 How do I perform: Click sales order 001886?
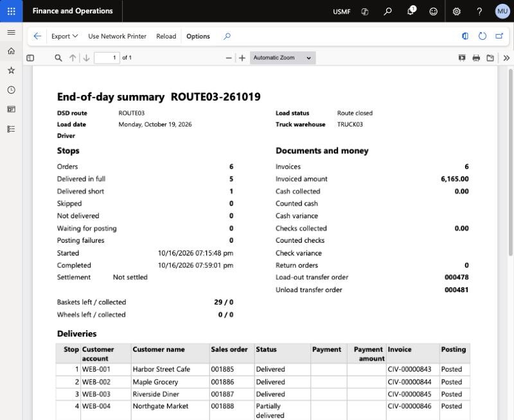click(222, 382)
